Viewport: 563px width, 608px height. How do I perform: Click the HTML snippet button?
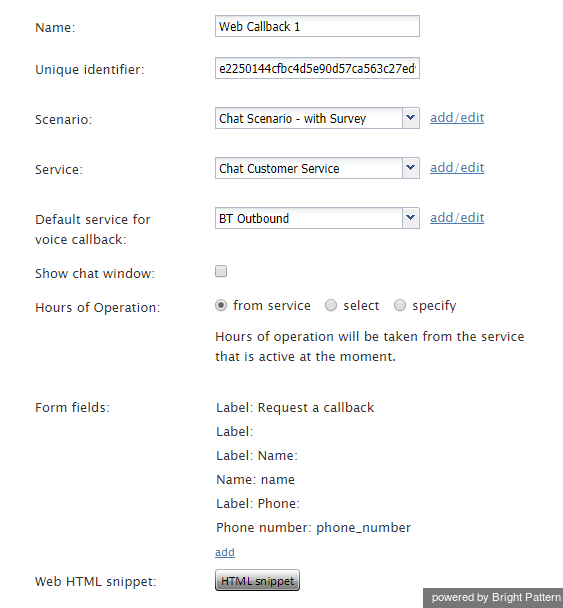click(x=257, y=580)
